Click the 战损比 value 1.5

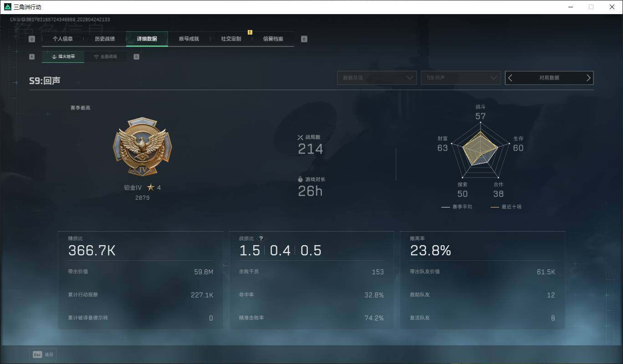point(250,251)
